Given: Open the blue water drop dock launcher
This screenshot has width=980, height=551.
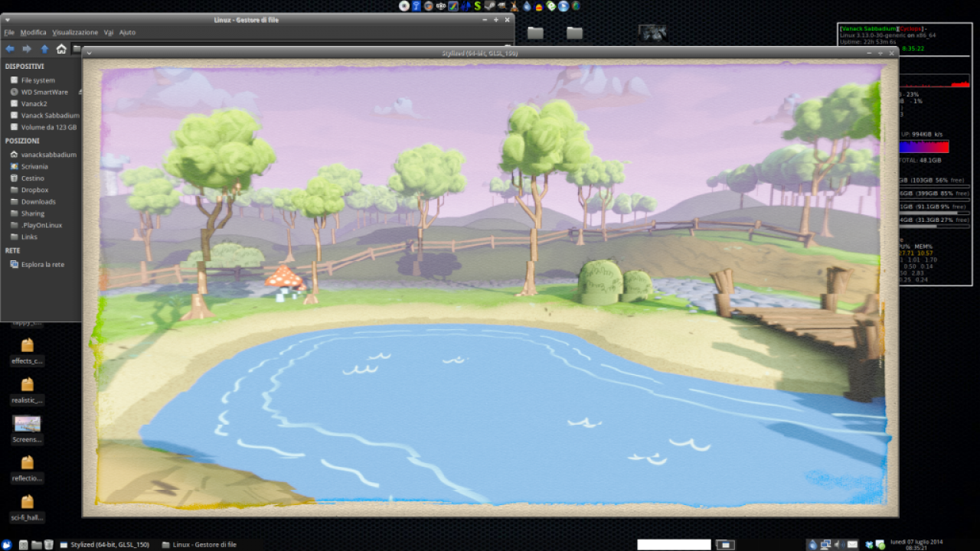Looking at the screenshot, I should coord(527,6).
